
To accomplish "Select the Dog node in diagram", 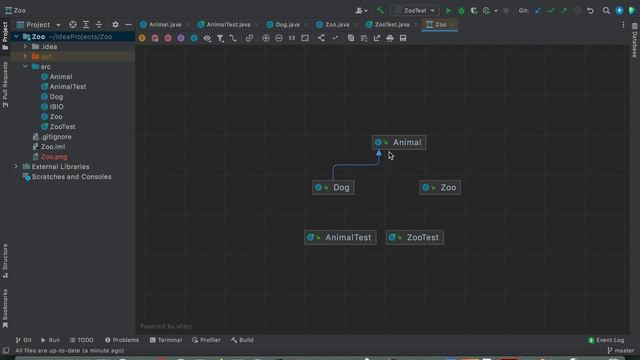I will 333,188.
